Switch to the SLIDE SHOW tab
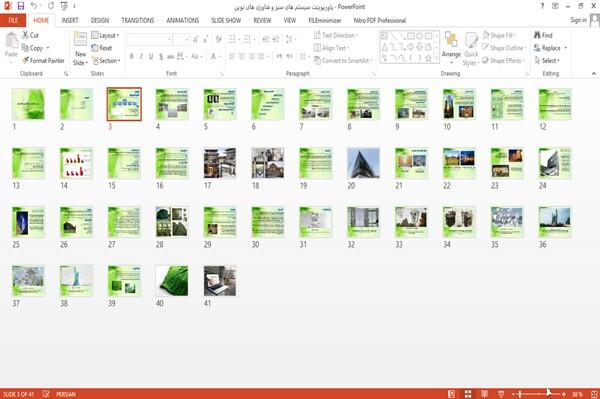The height and width of the screenshot is (399, 600). (x=226, y=20)
